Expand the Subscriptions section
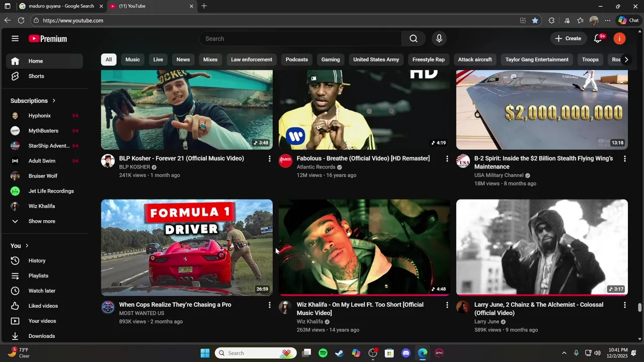Viewport: 644px width, 362px height. [x=33, y=101]
